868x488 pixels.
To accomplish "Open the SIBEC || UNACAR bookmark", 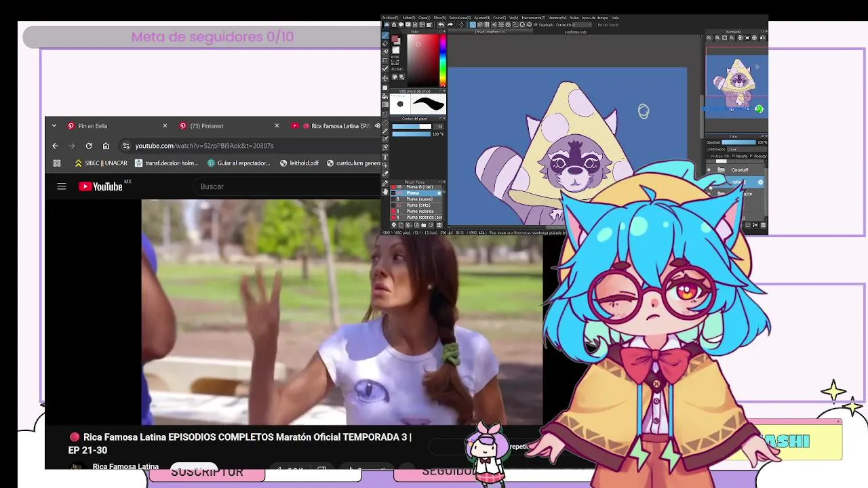I will (101, 163).
